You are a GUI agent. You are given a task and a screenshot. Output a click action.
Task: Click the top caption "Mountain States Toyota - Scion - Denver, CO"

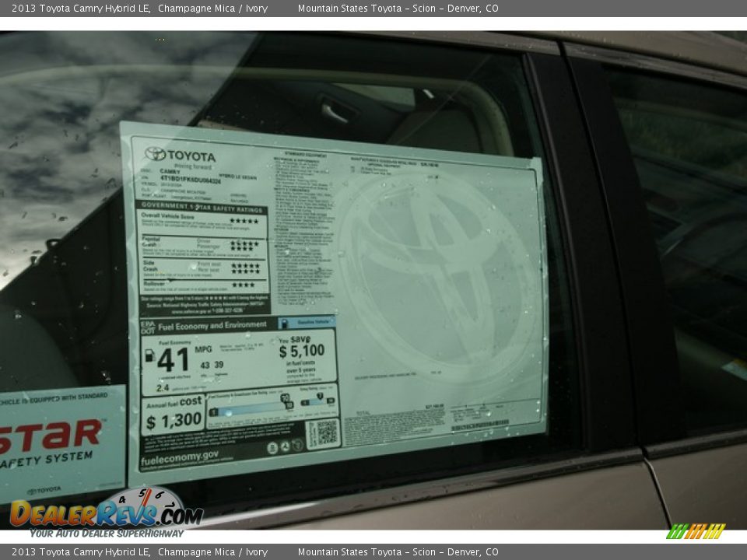pos(398,8)
